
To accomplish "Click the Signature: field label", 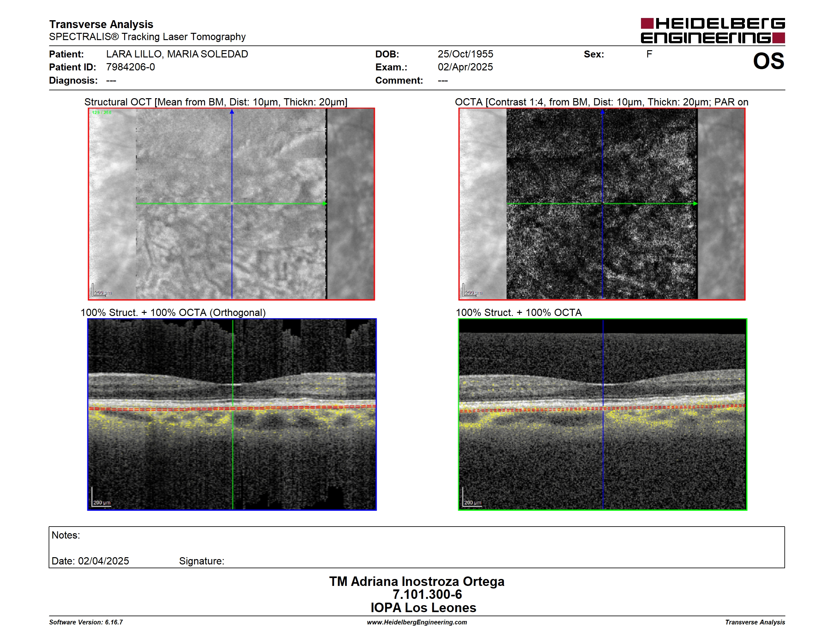I will point(202,561).
